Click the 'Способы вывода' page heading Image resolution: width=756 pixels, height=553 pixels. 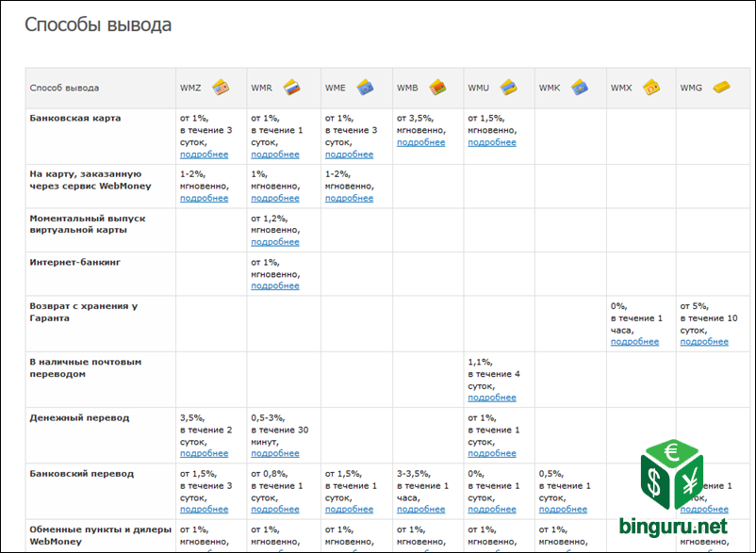pyautogui.click(x=98, y=24)
